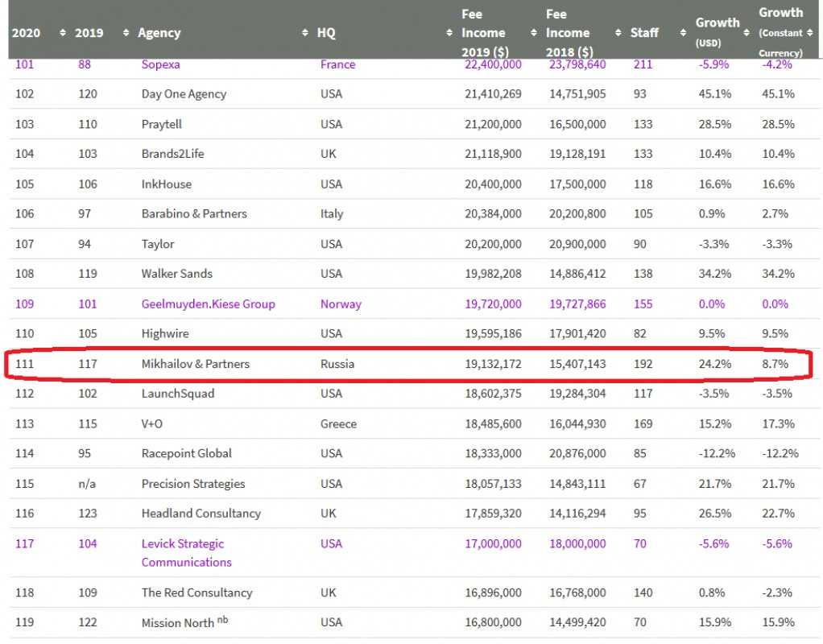Sort by Growth (Constant Currency) header

(x=780, y=31)
